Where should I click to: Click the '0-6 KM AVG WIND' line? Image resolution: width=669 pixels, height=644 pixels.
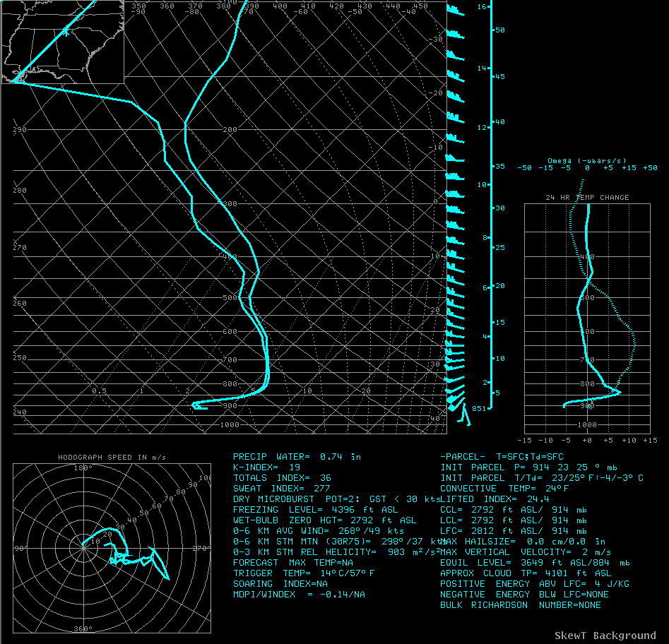click(319, 531)
